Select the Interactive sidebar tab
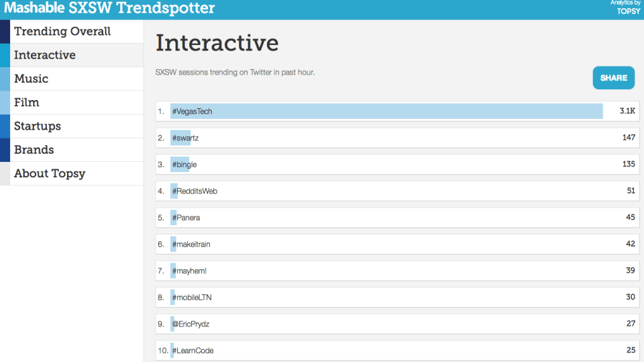The image size is (644, 362). click(45, 55)
